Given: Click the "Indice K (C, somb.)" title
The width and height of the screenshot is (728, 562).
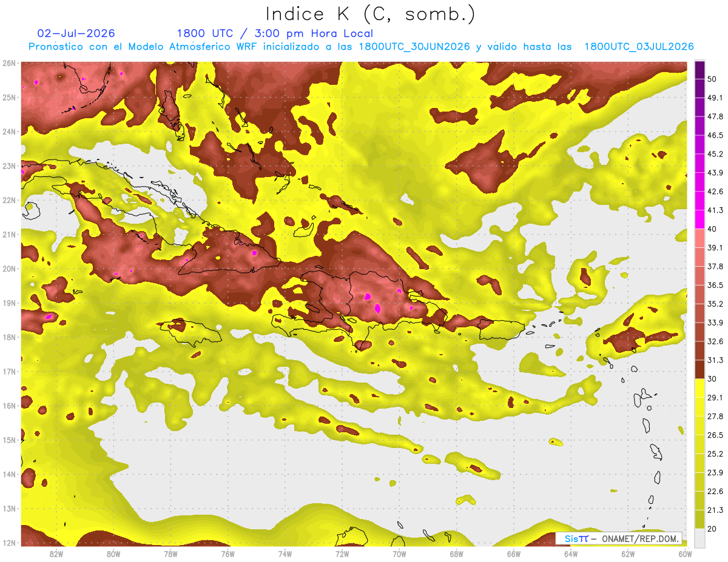Looking at the screenshot, I should 371,14.
